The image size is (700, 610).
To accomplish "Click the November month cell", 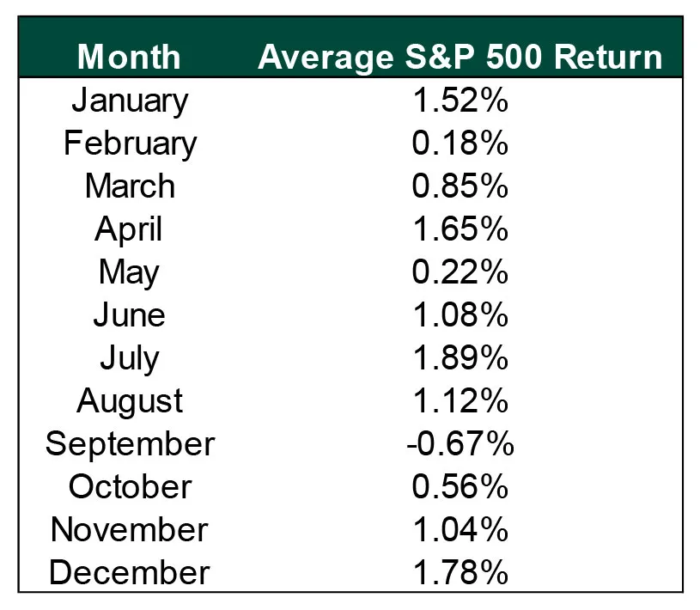I will tap(130, 530).
